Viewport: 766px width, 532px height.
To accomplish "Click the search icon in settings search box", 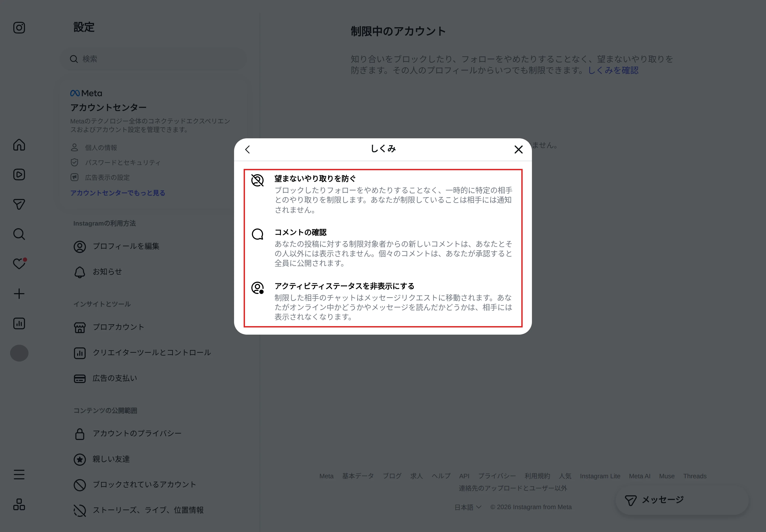I will 74,59.
